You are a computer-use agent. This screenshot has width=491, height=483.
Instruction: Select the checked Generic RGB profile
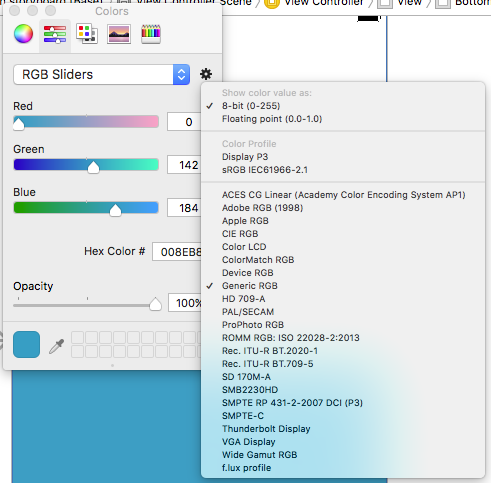coord(343,286)
